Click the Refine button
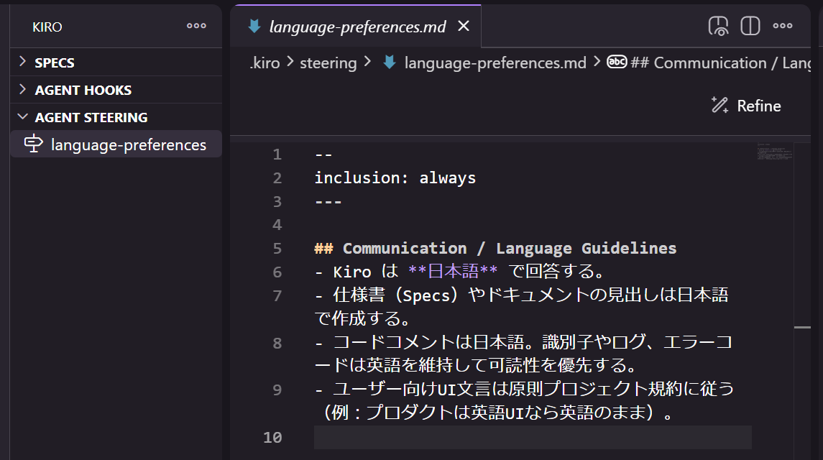 [x=746, y=106]
